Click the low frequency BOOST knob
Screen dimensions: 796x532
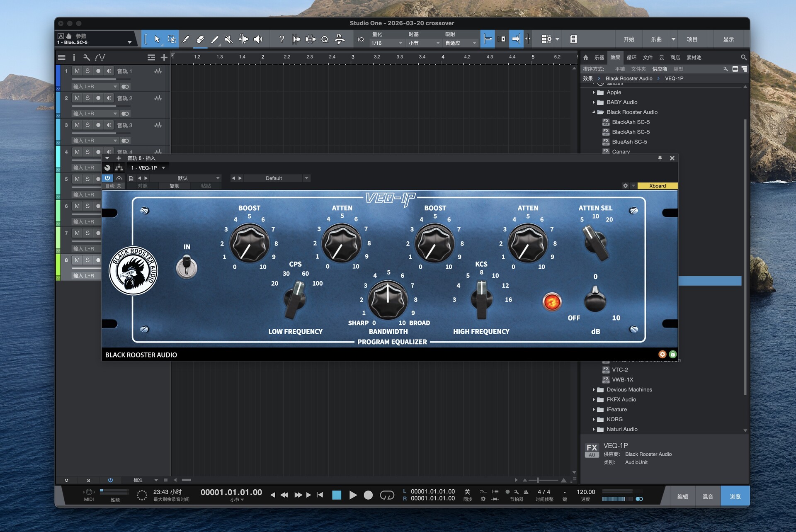point(249,244)
